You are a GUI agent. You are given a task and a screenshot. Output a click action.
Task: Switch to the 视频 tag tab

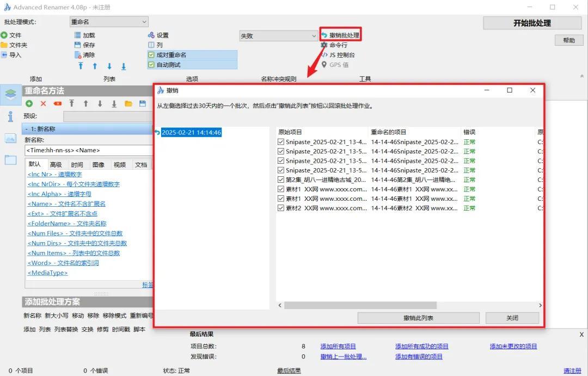119,164
